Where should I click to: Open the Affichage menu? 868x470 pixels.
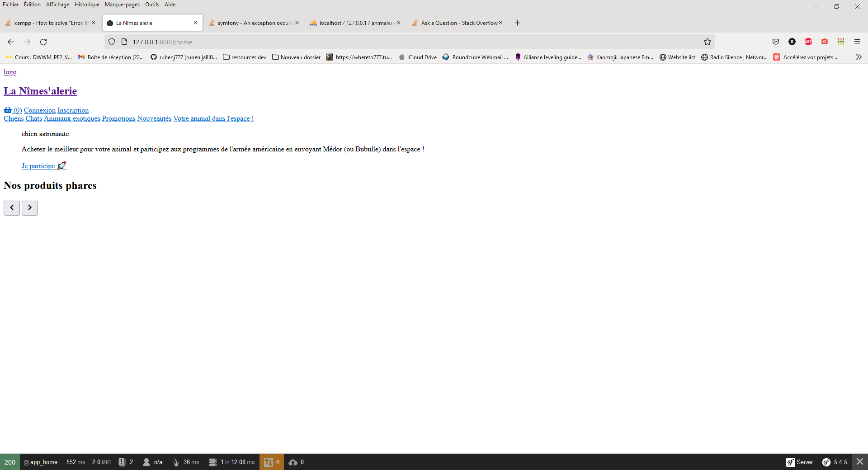point(58,5)
